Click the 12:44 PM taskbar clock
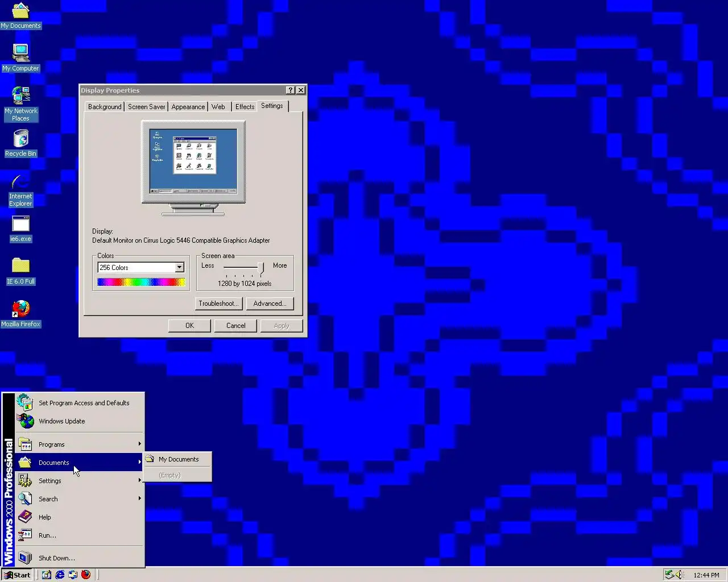The width and height of the screenshot is (728, 582). click(x=706, y=575)
